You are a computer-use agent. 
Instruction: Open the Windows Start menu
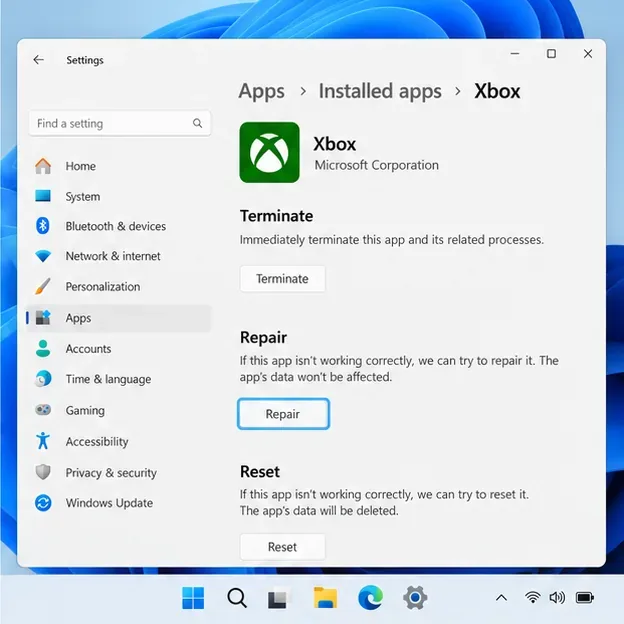click(x=193, y=598)
